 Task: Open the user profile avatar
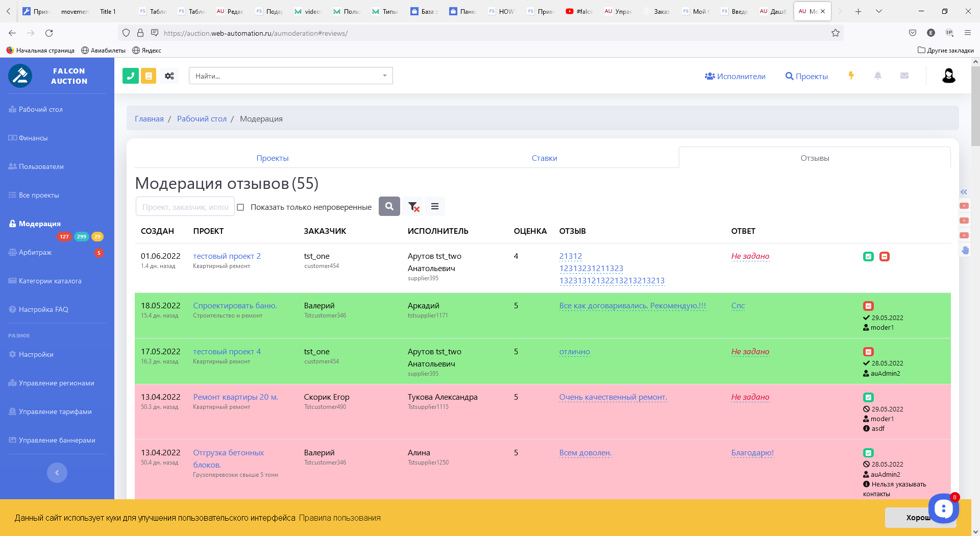coord(948,76)
